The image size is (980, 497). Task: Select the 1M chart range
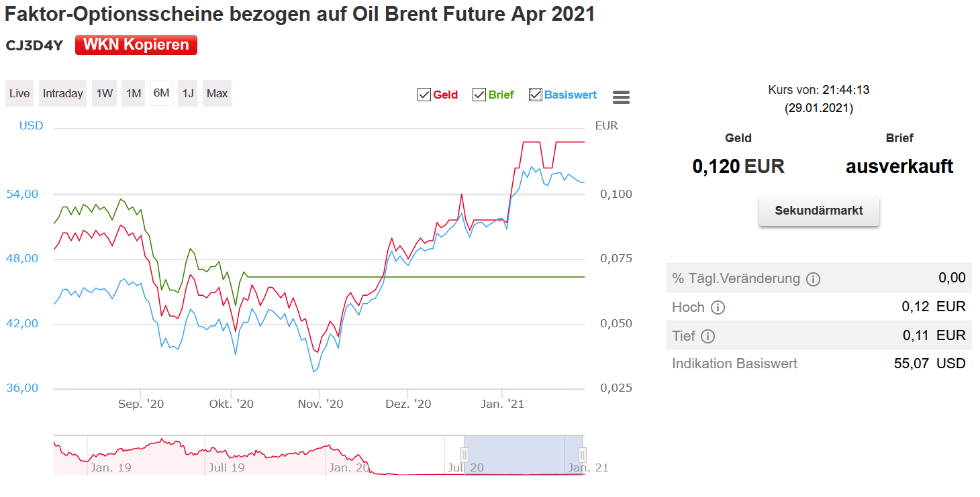pos(134,93)
